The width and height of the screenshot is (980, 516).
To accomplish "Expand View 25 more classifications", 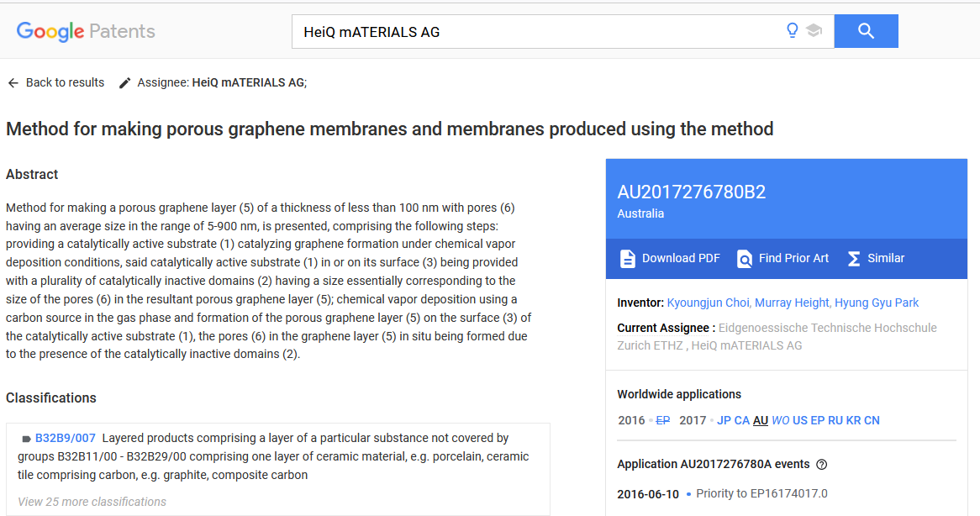I will tap(92, 502).
